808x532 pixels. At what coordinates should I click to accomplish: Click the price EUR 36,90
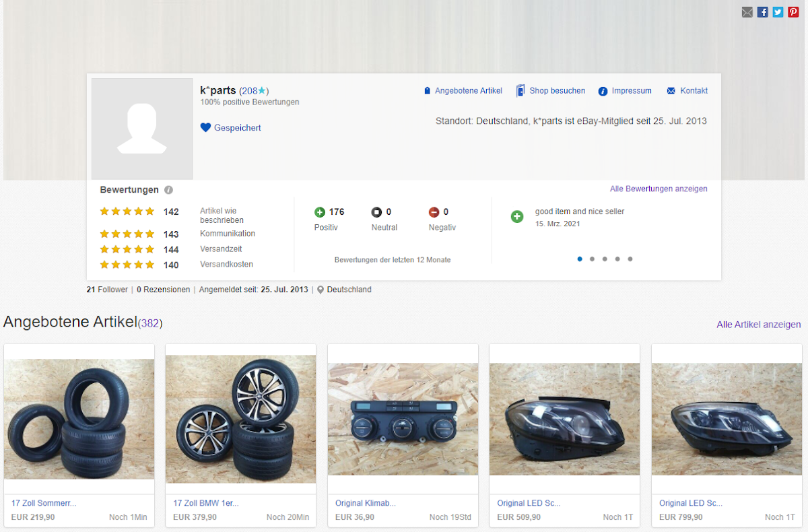(355, 517)
